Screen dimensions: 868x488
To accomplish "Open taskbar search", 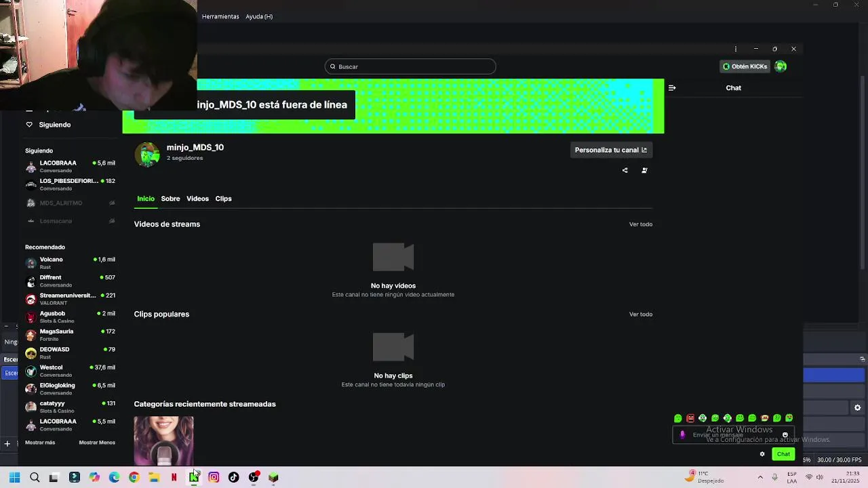I will pos(35,477).
